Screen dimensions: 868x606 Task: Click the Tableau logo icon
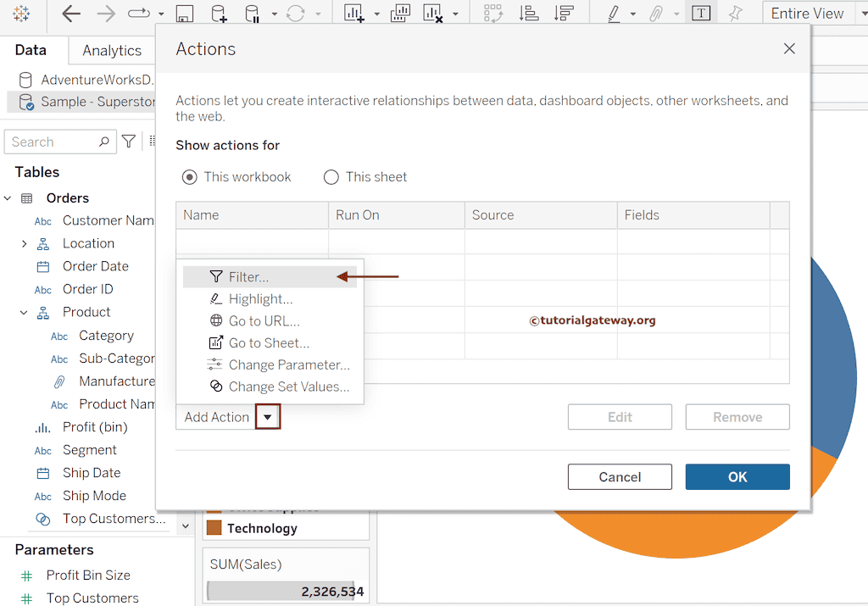tap(21, 14)
